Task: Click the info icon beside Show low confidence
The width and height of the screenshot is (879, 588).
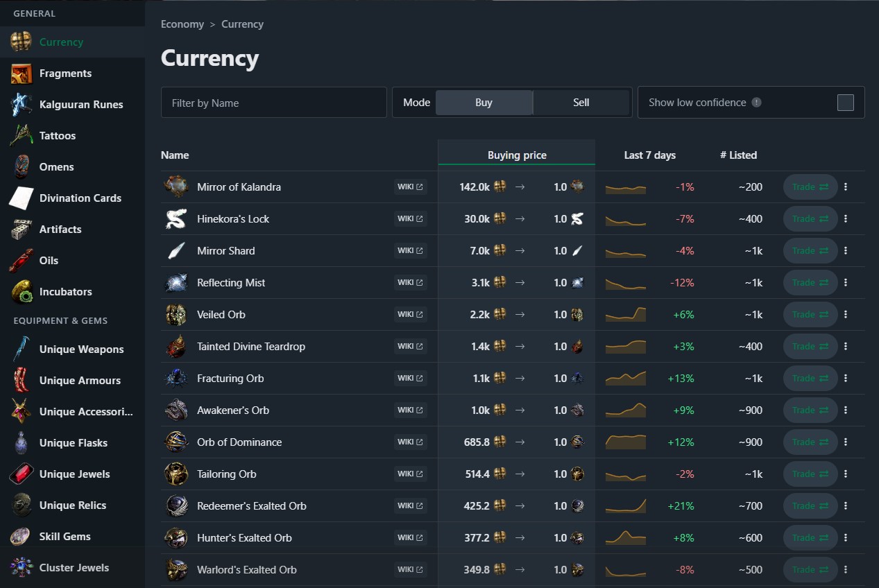Action: (756, 103)
